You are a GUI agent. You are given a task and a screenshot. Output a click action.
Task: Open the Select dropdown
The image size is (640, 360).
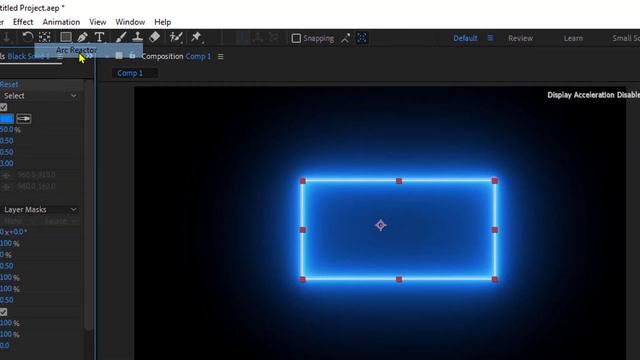(40, 96)
